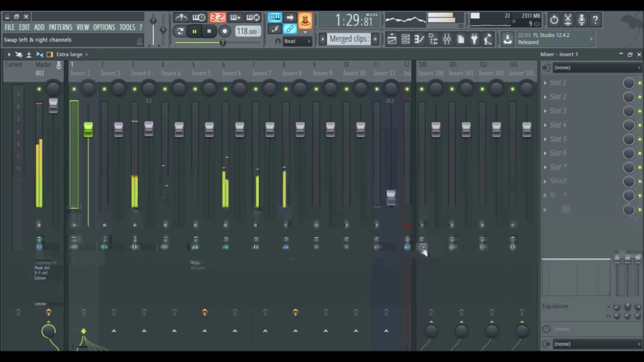The height and width of the screenshot is (362, 644).
Task: Open the audio editor scissors icon
Action: click(568, 20)
